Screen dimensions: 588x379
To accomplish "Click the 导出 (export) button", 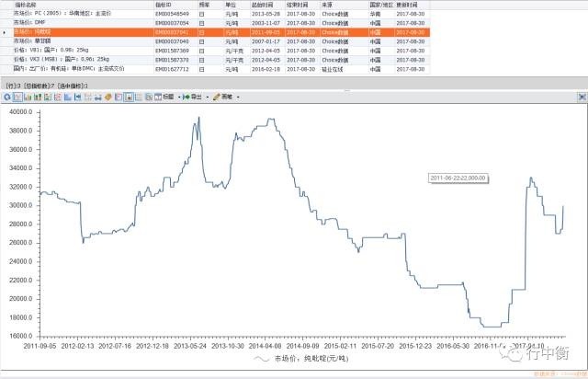I will click(192, 97).
